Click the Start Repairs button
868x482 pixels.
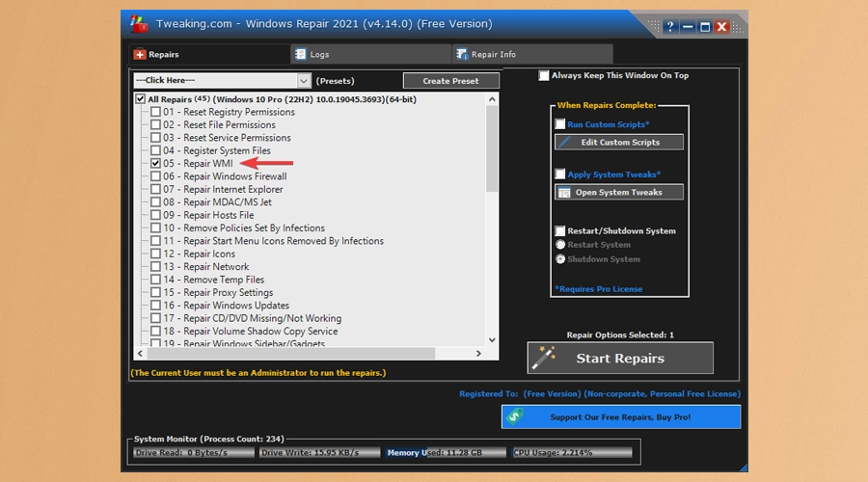[x=620, y=358]
